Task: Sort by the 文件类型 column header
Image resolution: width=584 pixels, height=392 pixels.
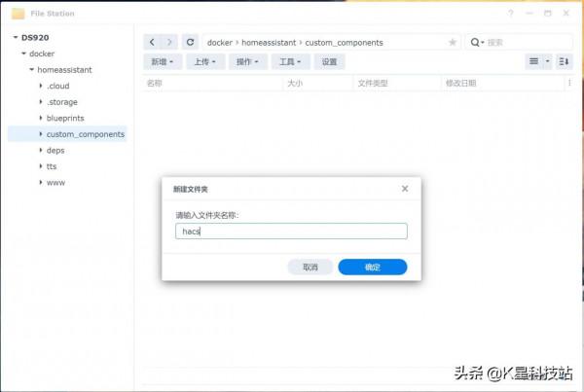Action: point(373,83)
